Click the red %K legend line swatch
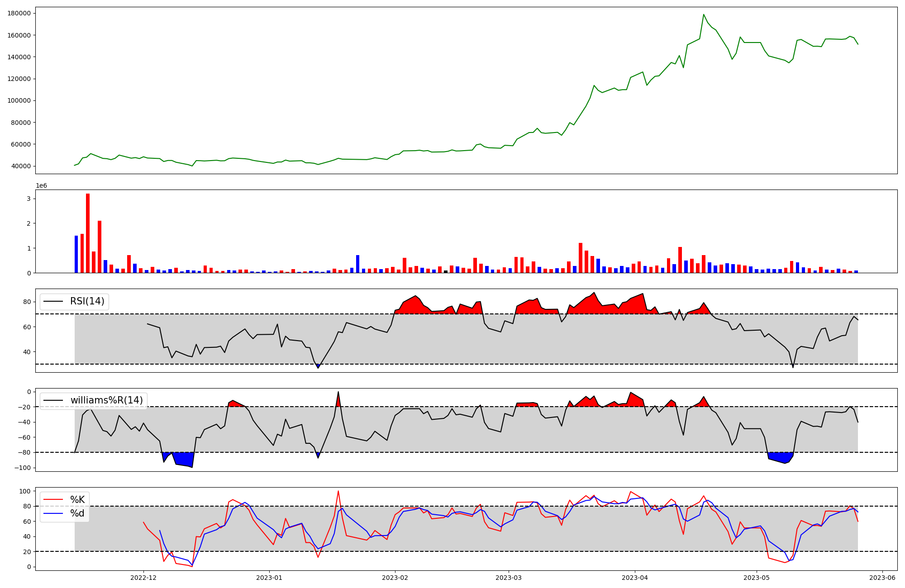Image resolution: width=905 pixels, height=588 pixels. (52, 500)
